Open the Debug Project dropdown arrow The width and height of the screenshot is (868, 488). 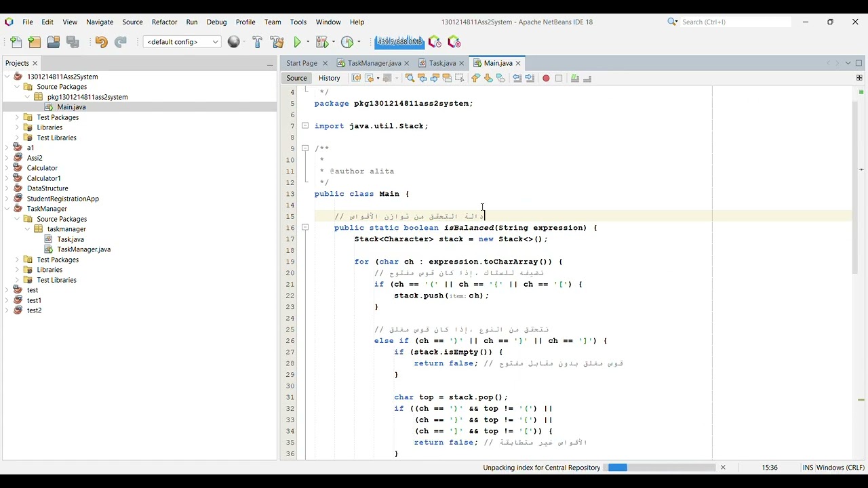coord(334,42)
